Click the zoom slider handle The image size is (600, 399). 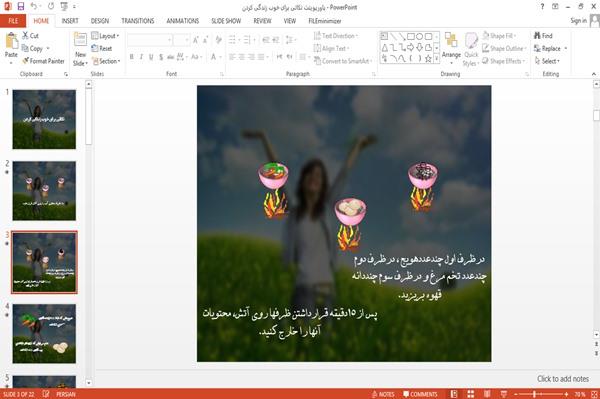[534, 394]
